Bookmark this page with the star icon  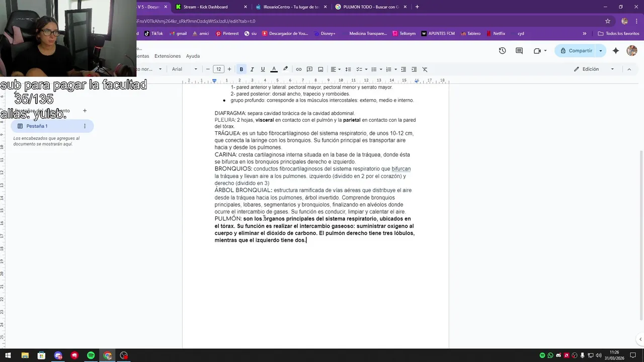tap(608, 21)
